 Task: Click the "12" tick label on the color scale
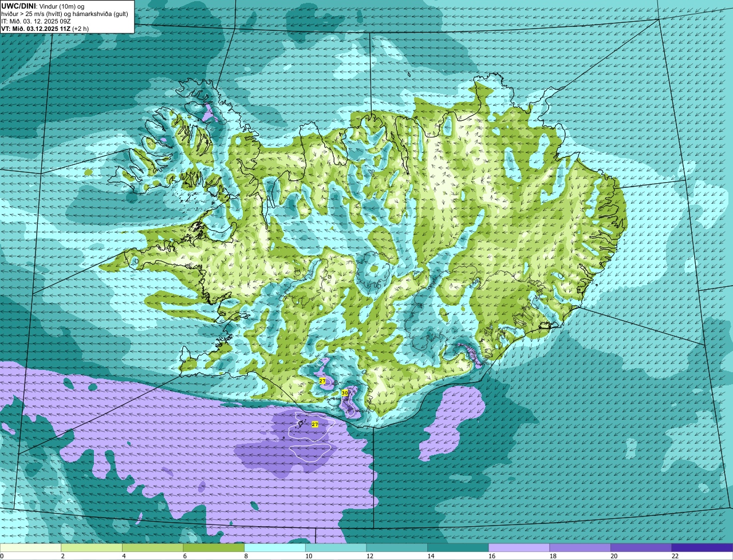(369, 556)
